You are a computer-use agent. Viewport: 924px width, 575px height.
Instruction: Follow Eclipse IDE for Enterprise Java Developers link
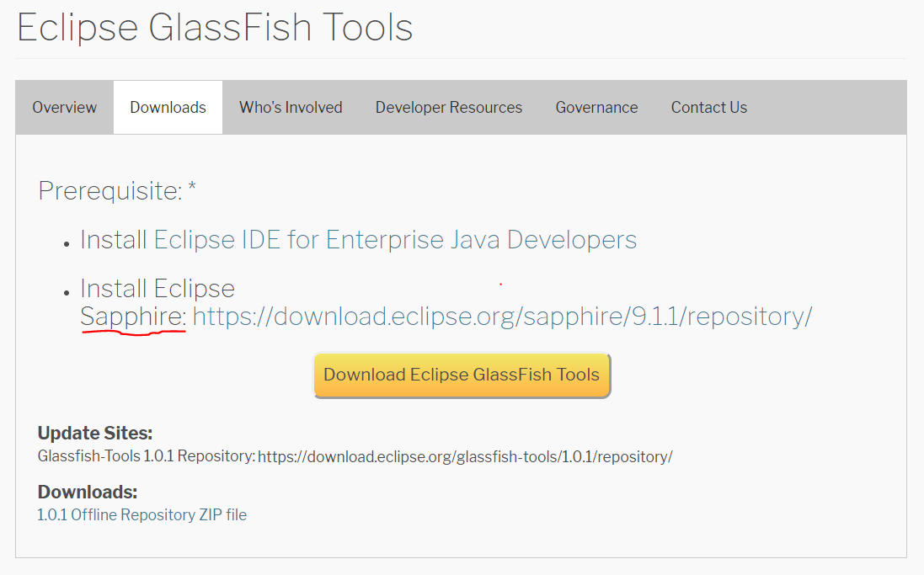point(395,240)
